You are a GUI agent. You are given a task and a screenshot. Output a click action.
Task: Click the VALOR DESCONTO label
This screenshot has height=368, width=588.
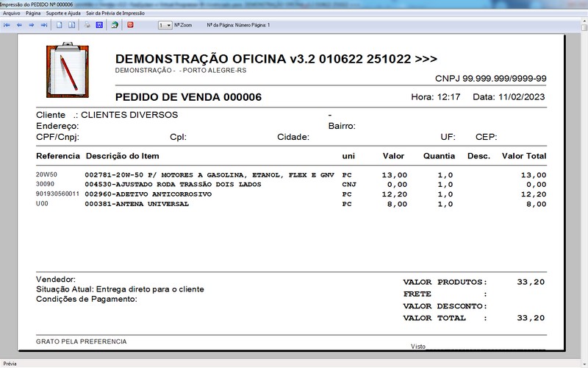[x=445, y=306]
